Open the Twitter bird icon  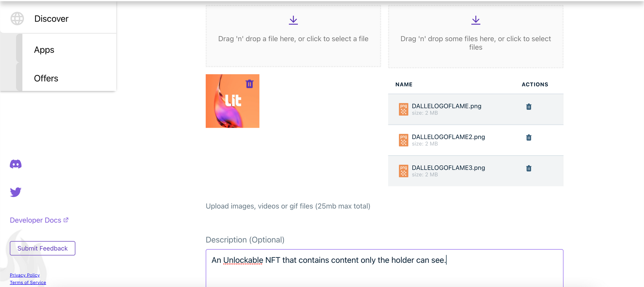(x=15, y=192)
